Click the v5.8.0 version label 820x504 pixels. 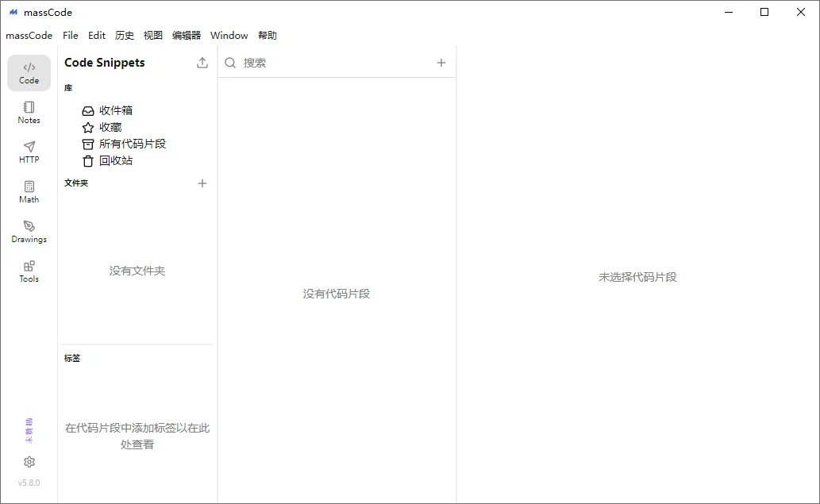click(x=29, y=483)
